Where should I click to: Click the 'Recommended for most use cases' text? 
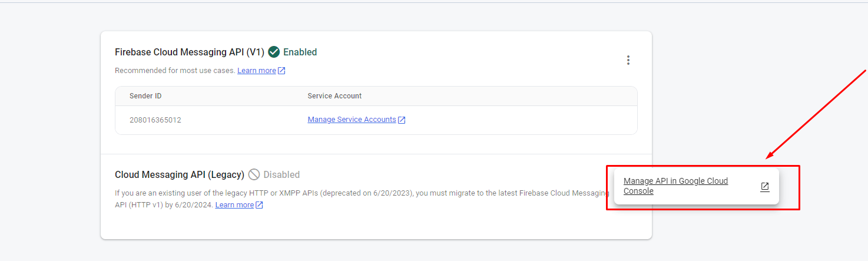(x=175, y=71)
